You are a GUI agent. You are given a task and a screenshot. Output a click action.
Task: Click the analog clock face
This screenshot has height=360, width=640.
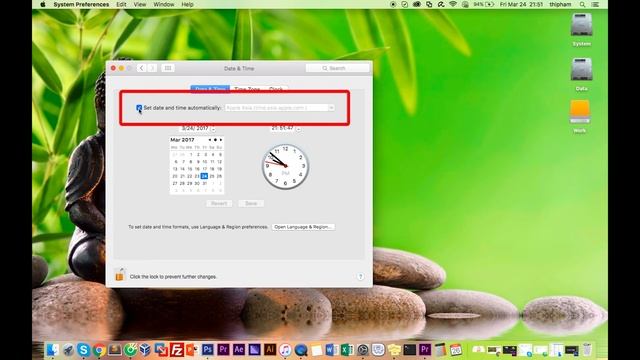(285, 166)
